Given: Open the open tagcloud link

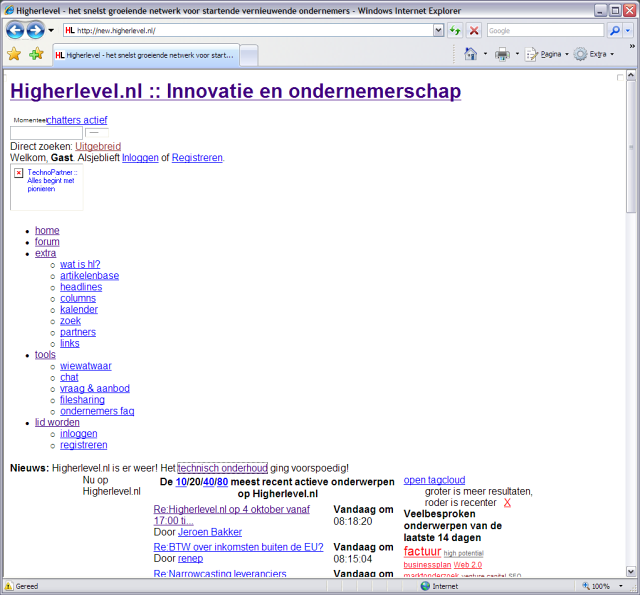Looking at the screenshot, I should pos(434,480).
